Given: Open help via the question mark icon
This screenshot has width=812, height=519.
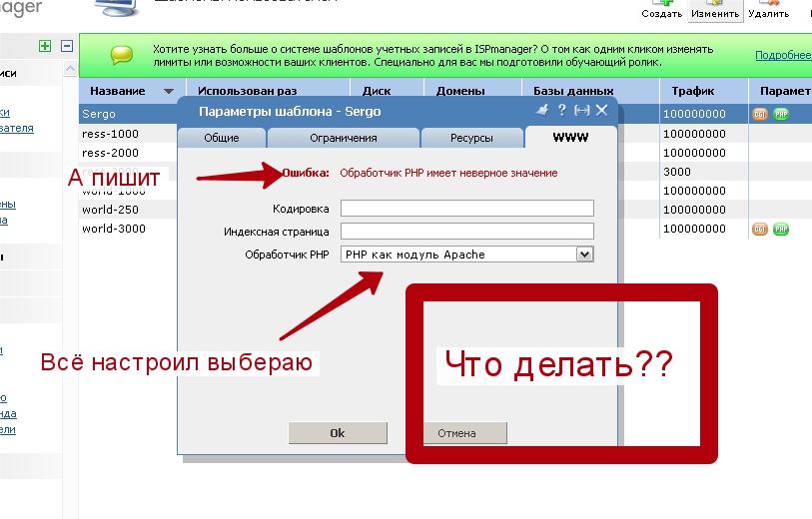Looking at the screenshot, I should (x=562, y=111).
